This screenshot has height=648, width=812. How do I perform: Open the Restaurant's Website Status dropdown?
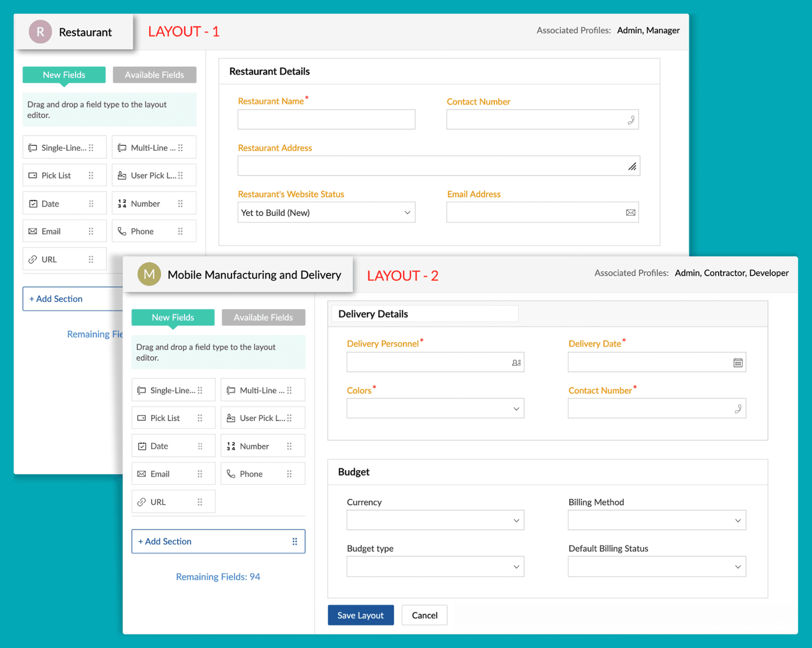(x=326, y=213)
